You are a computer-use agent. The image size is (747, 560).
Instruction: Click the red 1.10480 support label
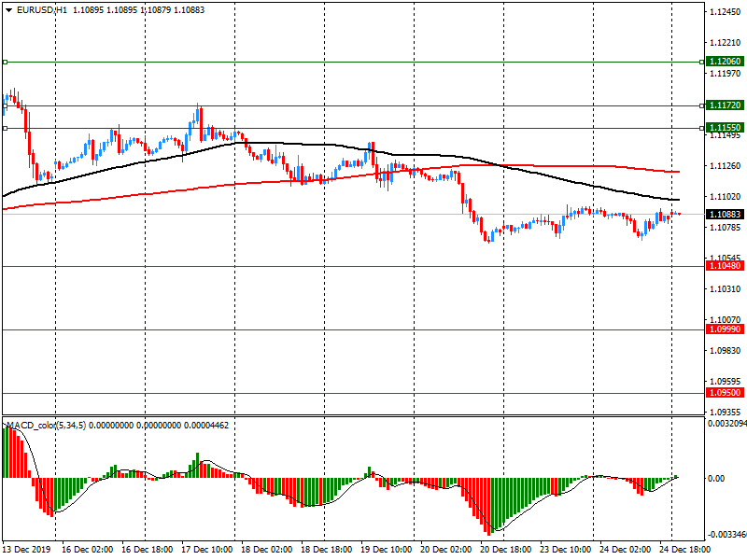(724, 266)
